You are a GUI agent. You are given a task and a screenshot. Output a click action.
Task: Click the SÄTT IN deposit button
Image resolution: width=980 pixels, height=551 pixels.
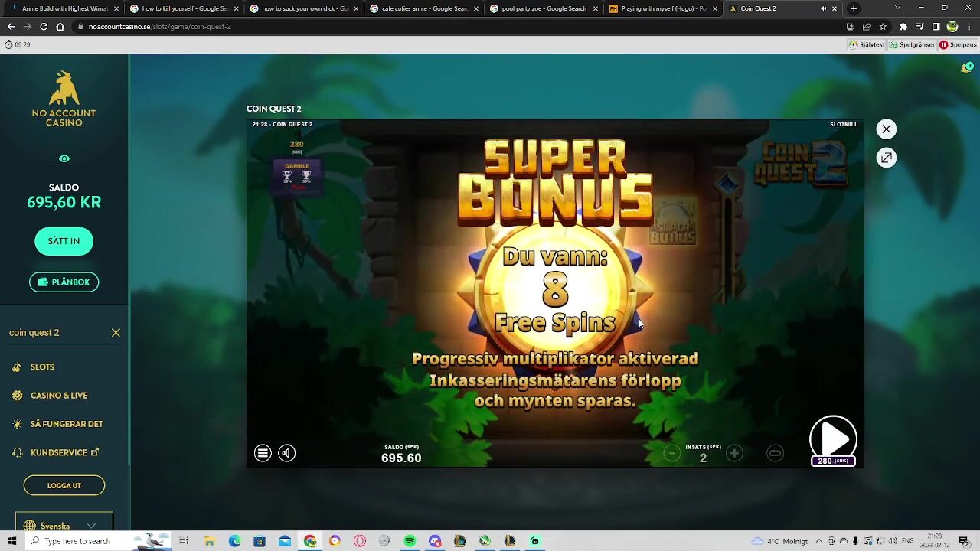pyautogui.click(x=64, y=241)
